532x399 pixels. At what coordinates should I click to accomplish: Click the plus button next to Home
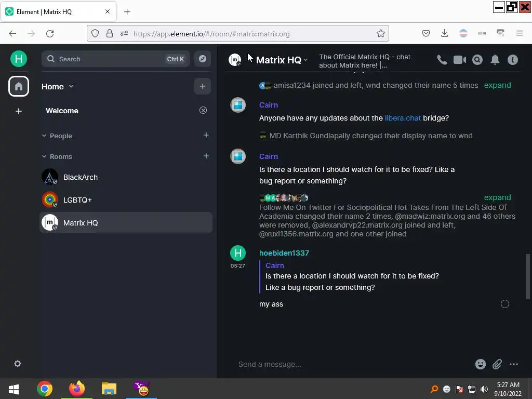203,86
